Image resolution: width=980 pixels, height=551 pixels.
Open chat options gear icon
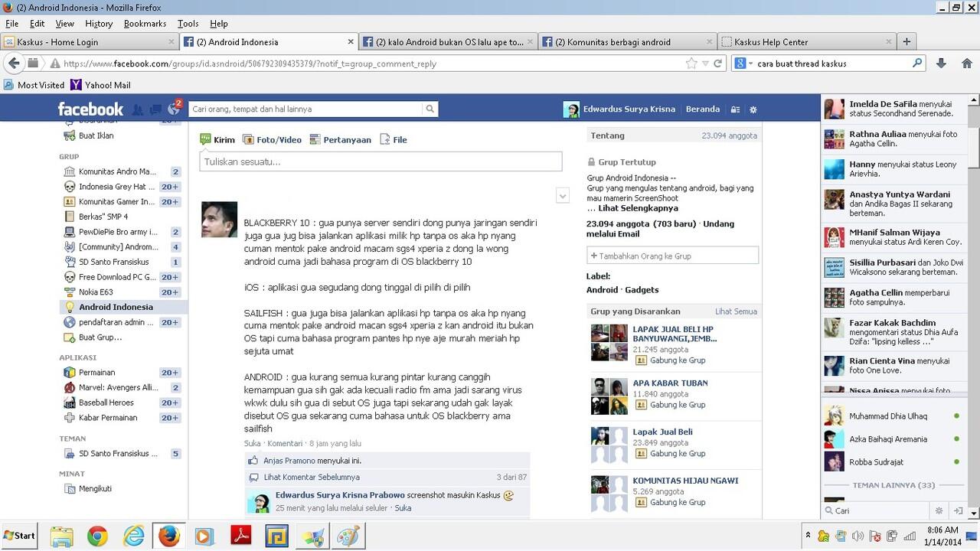coord(939,510)
